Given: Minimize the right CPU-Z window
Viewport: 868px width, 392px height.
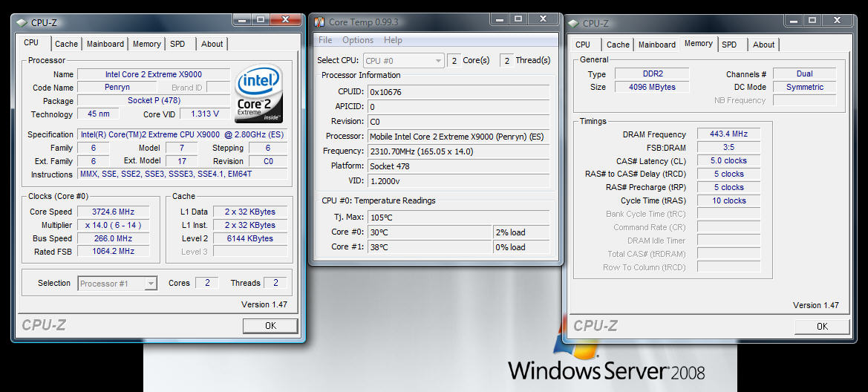Looking at the screenshot, I should click(x=794, y=21).
